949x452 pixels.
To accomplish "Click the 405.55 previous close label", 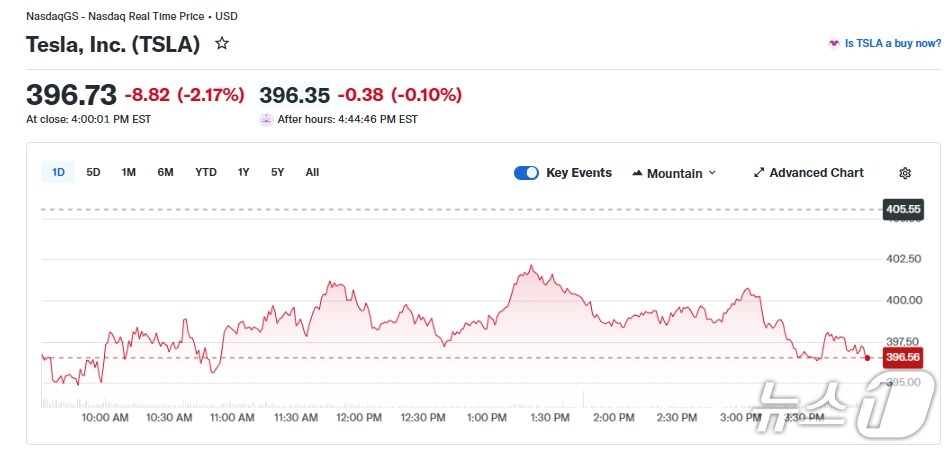I will pyautogui.click(x=903, y=209).
